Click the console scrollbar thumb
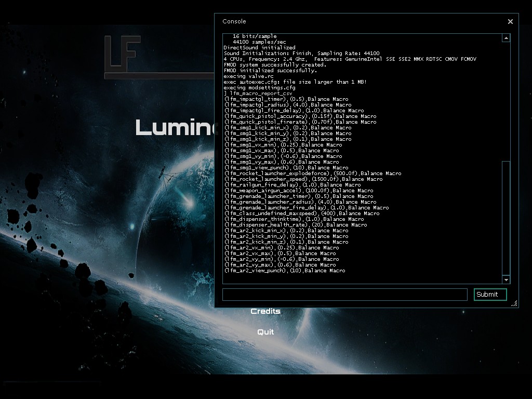Image resolution: width=532 pixels, height=399 pixels. click(x=506, y=218)
